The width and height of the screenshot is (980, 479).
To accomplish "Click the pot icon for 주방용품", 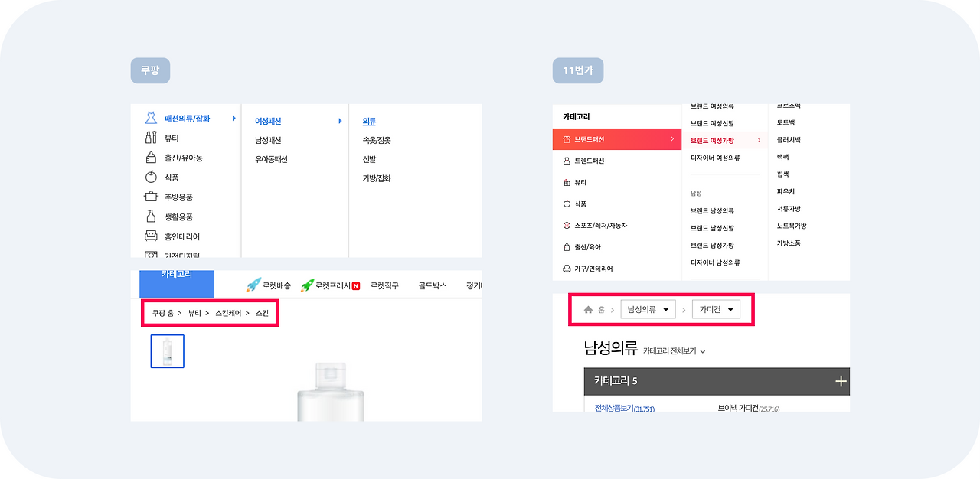I will coord(151,197).
